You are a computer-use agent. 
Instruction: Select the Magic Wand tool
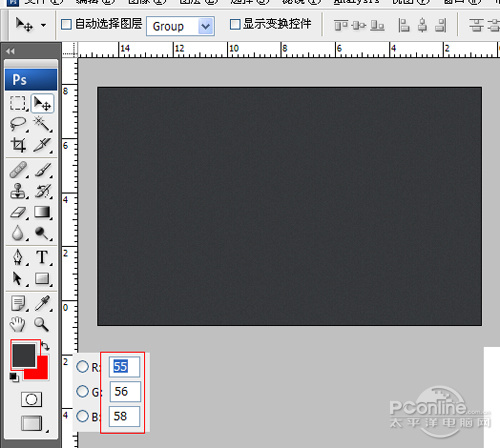(43, 124)
